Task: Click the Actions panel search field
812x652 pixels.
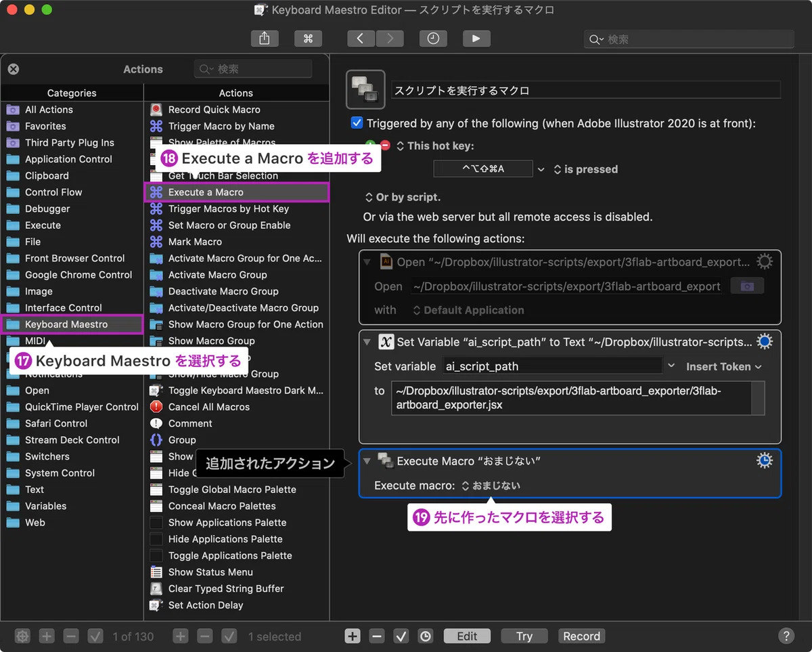Action: [253, 69]
